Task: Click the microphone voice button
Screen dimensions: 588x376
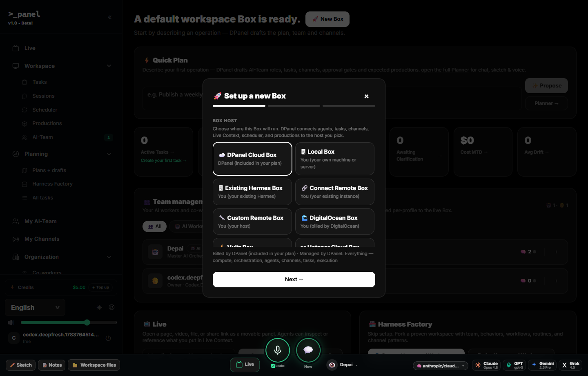Action: click(278, 350)
